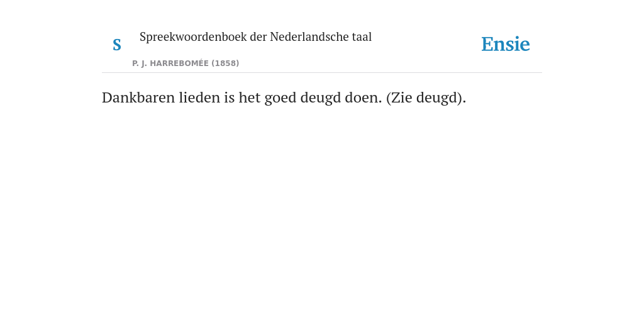Image resolution: width=644 pixels, height=322 pixels.
Task: Select author P. J. Harrebomée (1858)
Action: (x=186, y=64)
